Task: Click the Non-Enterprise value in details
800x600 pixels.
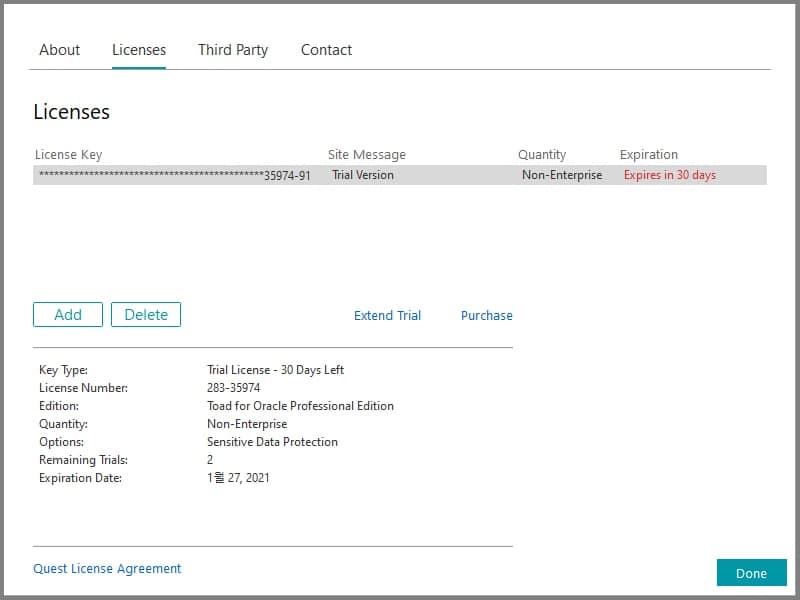Action: (247, 424)
